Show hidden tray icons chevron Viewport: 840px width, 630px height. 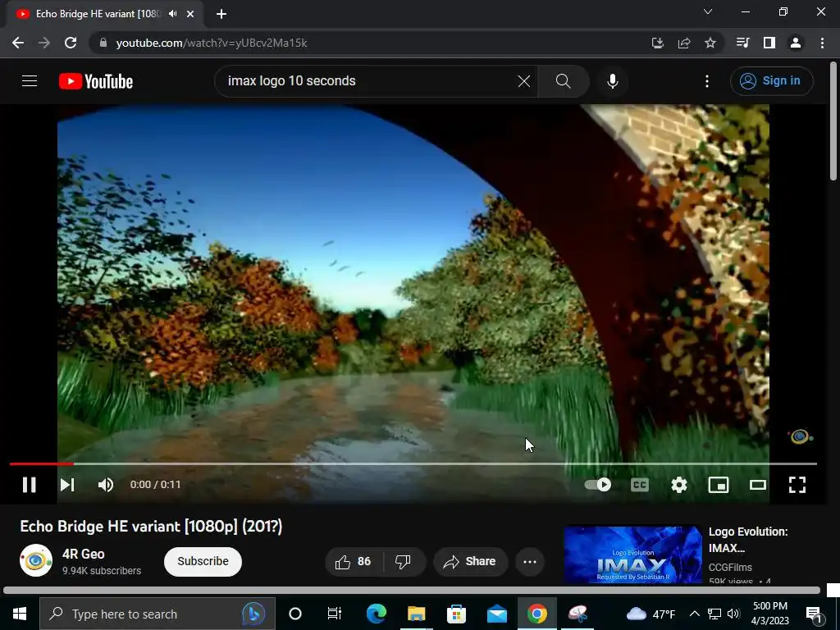(x=694, y=614)
